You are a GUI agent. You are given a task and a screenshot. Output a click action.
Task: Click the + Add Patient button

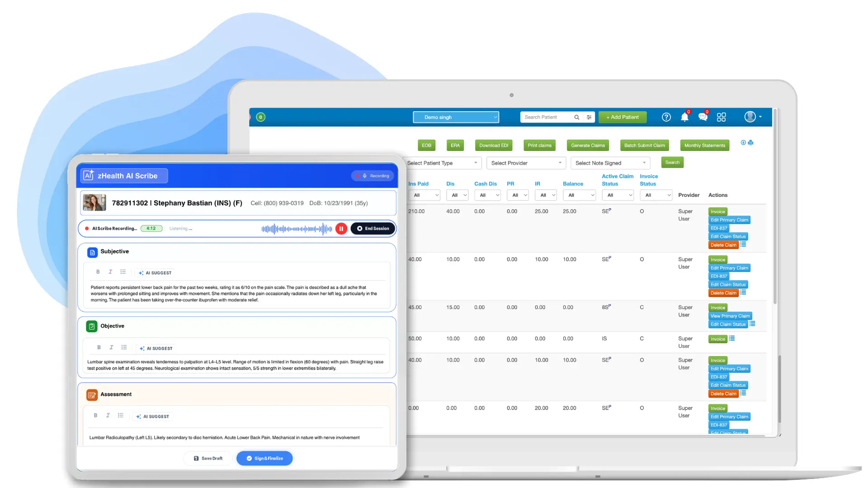point(623,117)
